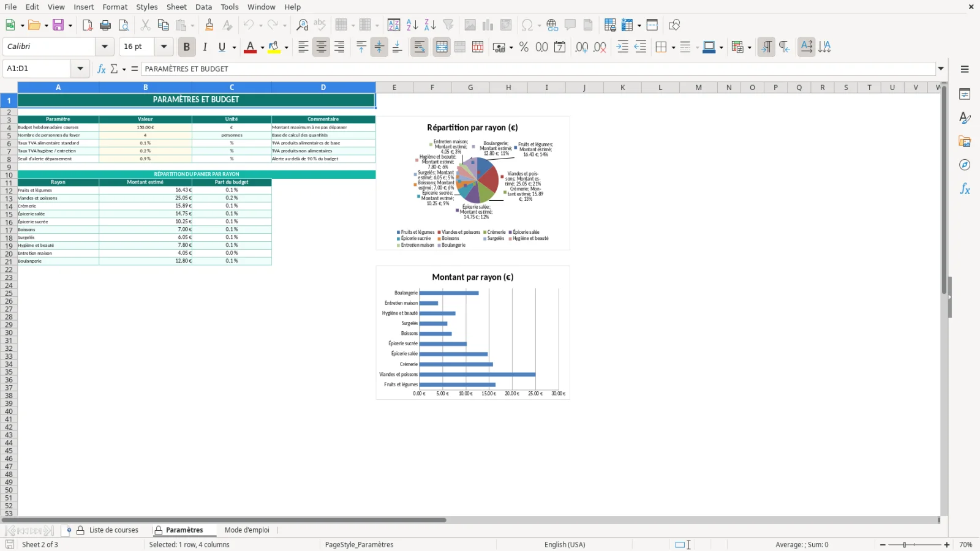Click the Save document icon

point(58,25)
